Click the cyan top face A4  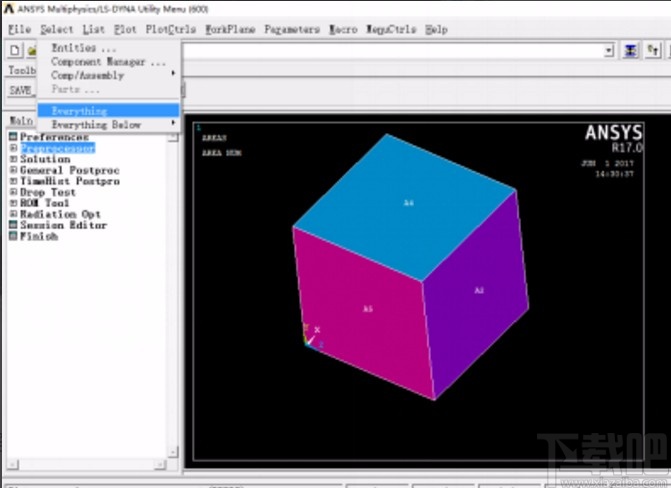point(407,203)
